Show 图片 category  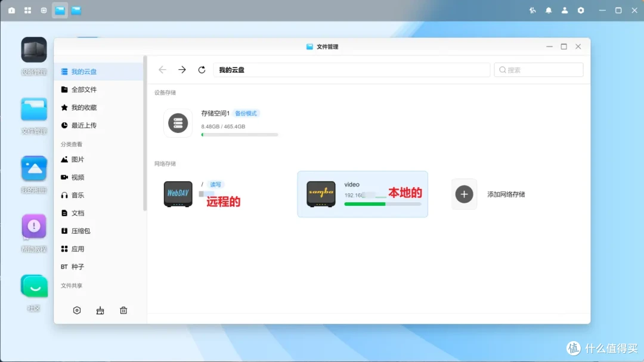pos(98,159)
